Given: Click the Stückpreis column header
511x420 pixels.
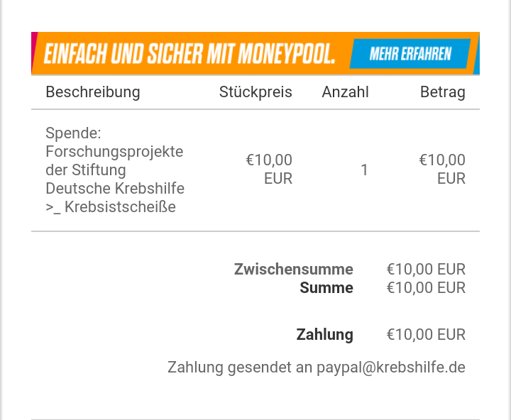Looking at the screenshot, I should [255, 92].
